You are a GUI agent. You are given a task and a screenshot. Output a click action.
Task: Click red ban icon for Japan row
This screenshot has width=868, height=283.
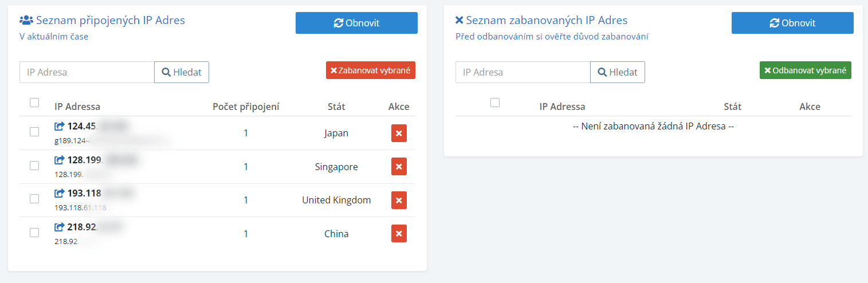click(x=399, y=133)
